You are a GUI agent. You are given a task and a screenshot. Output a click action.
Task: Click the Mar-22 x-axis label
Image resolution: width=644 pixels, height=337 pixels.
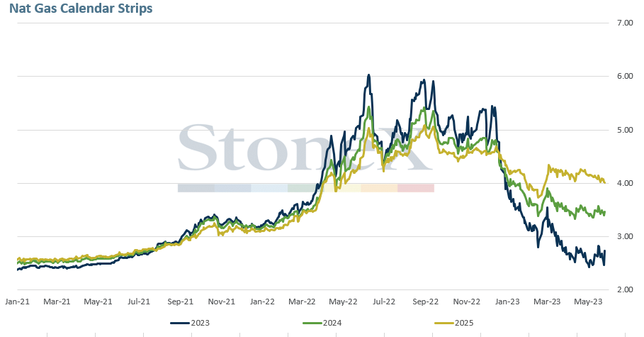[302, 302]
